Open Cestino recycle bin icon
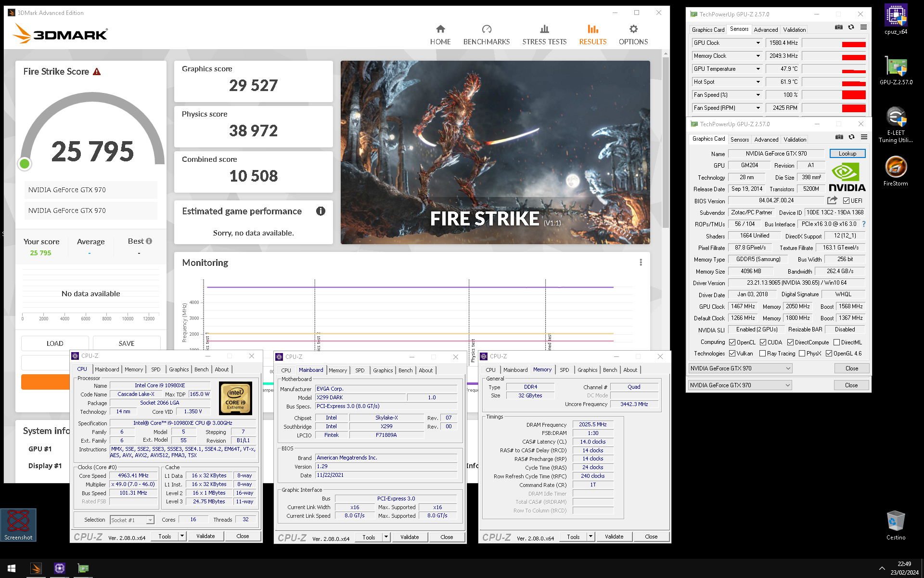 click(896, 525)
